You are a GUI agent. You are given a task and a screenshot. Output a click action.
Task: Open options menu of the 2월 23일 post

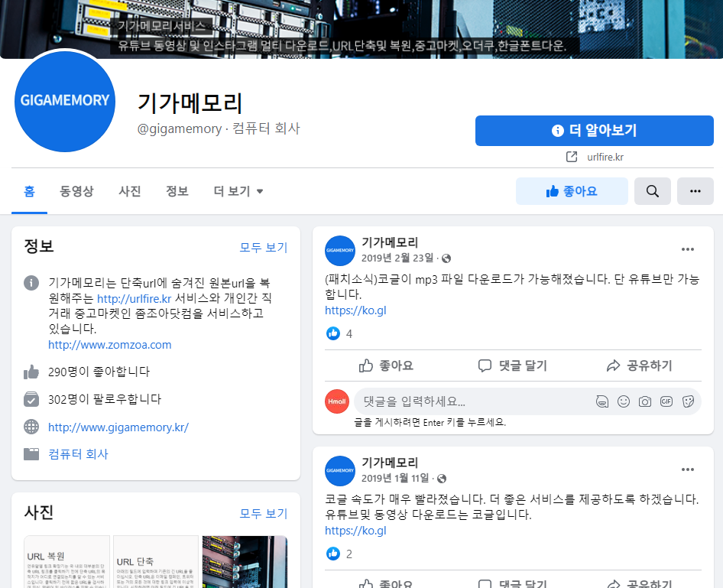coord(688,249)
